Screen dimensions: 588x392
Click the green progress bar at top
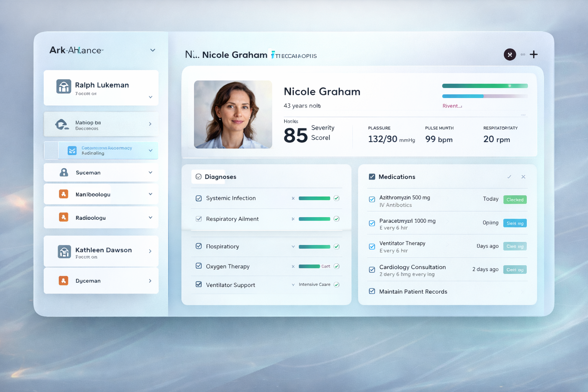point(485,86)
